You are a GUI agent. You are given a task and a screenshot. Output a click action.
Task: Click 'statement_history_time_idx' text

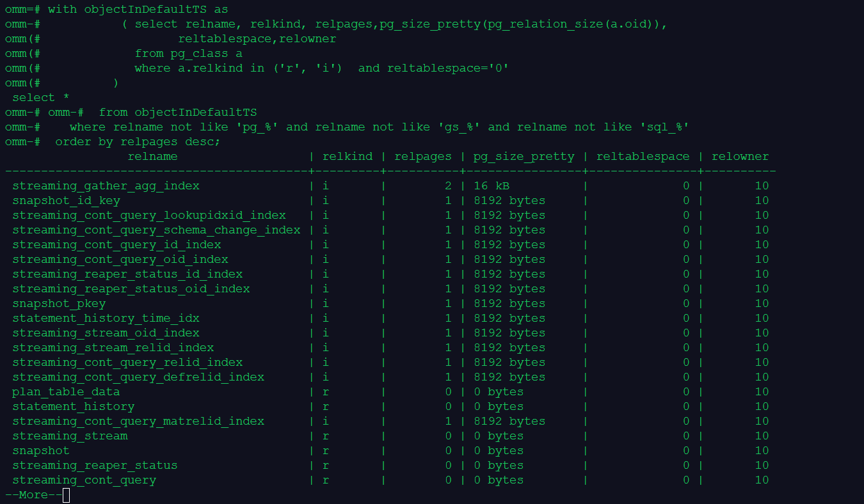tap(106, 318)
